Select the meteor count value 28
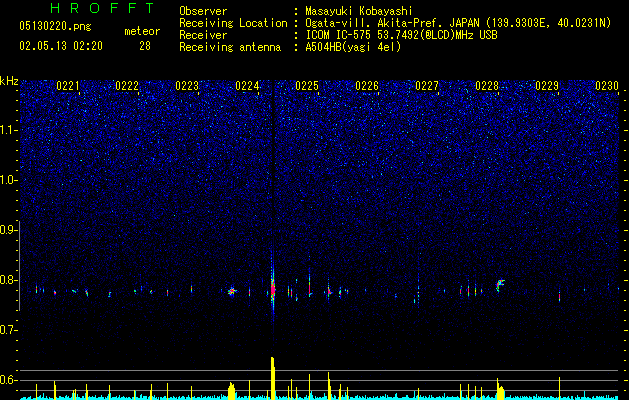Image resolution: width=629 pixels, height=400 pixels. pyautogui.click(x=145, y=46)
